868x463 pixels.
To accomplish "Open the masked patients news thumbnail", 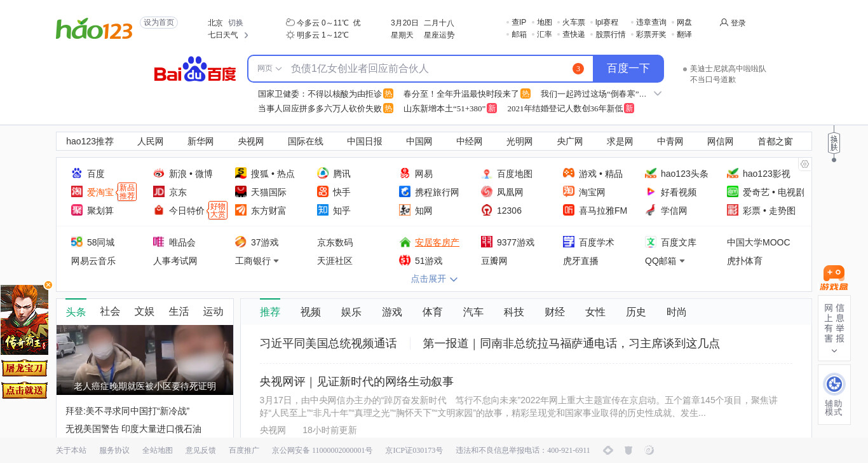I will 145,360.
